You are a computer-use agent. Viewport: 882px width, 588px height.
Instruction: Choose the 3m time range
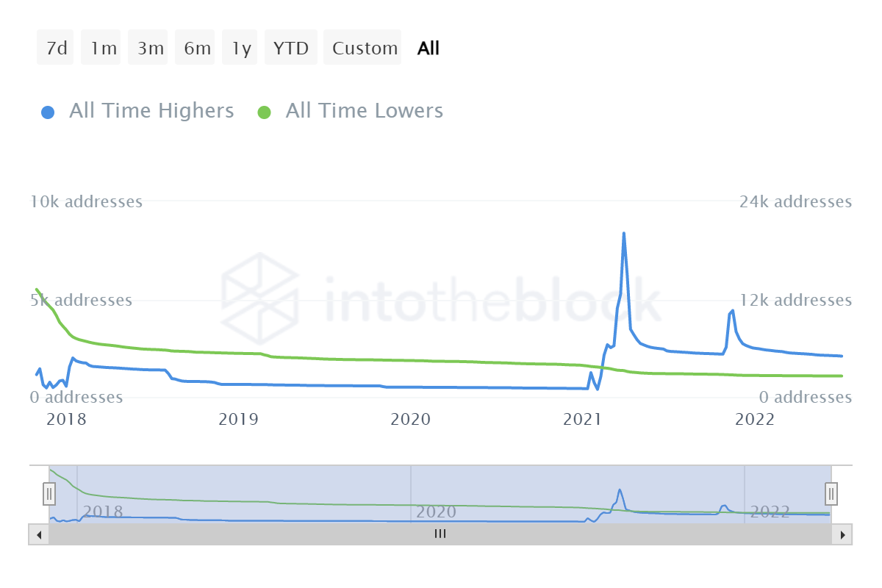[x=150, y=49]
